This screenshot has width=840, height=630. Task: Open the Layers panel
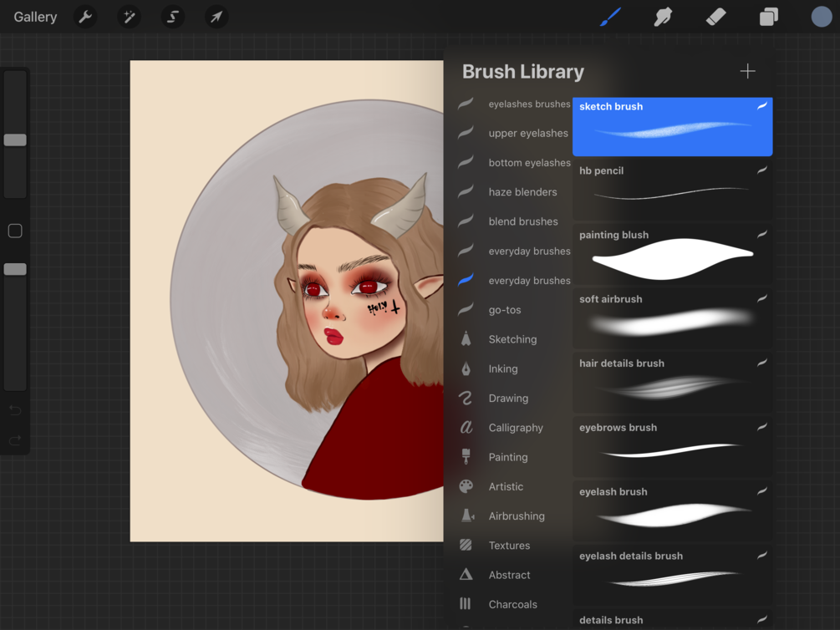(x=768, y=16)
